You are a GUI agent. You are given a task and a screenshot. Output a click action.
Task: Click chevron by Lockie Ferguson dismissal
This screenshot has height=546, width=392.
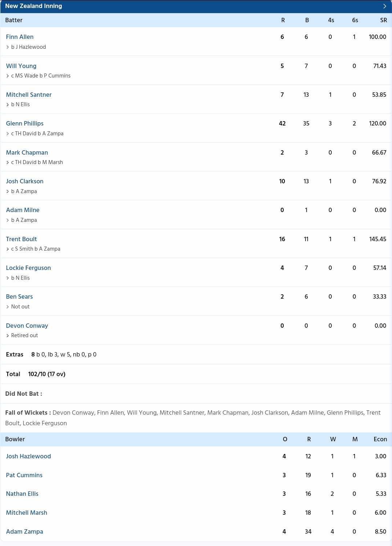coord(8,278)
